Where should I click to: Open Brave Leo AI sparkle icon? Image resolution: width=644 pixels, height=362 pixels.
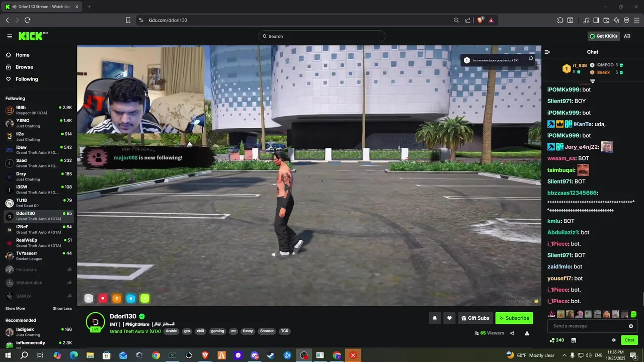(616, 20)
